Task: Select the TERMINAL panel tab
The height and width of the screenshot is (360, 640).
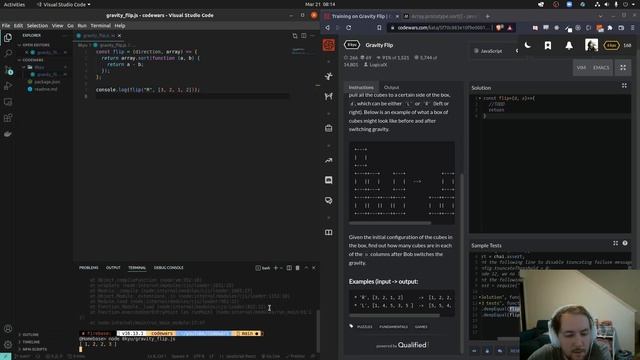Action: tap(137, 268)
